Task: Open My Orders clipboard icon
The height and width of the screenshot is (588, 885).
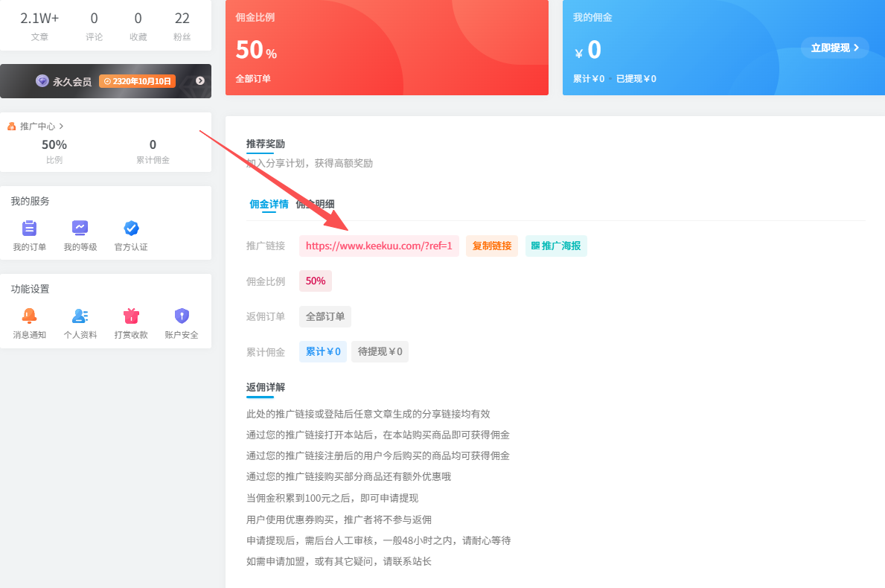Action: tap(29, 229)
